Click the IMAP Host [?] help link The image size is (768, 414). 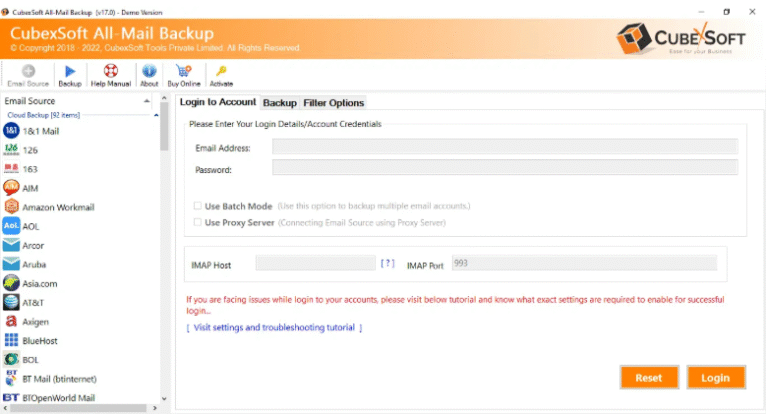point(387,264)
